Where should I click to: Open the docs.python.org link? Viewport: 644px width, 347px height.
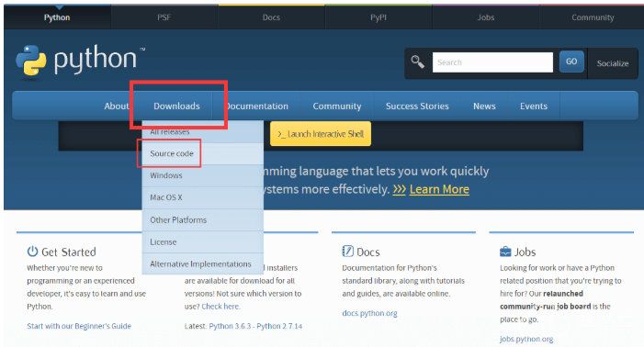pyautogui.click(x=369, y=313)
